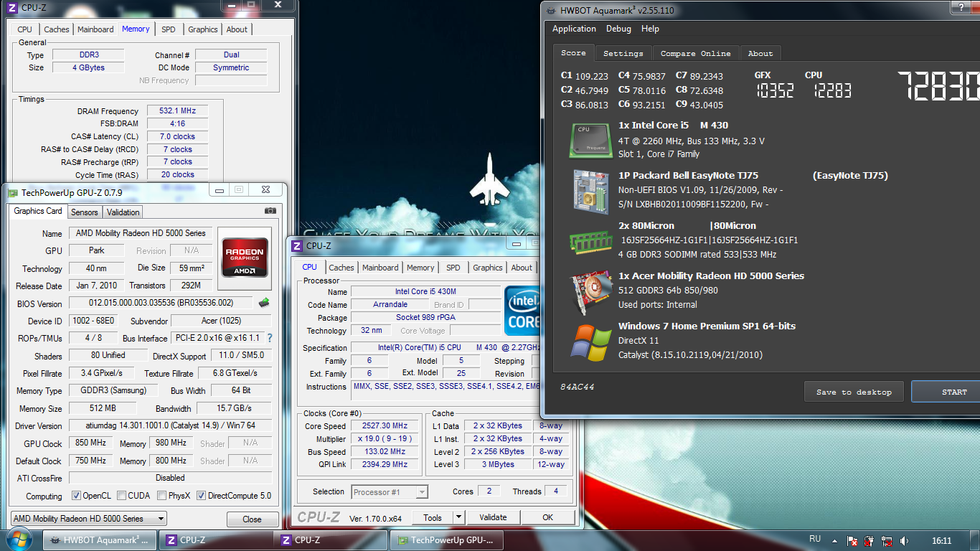
Task: Click the CAS# Latency 7.0 clocks value
Action: point(177,136)
